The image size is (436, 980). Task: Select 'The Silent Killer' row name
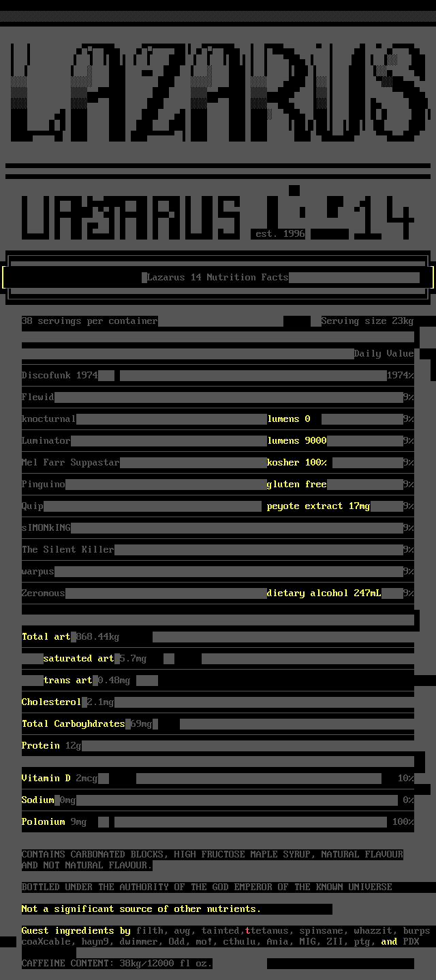coord(67,549)
